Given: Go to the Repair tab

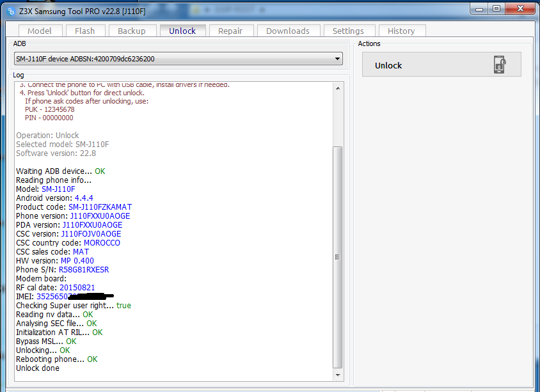Looking at the screenshot, I should coord(230,31).
